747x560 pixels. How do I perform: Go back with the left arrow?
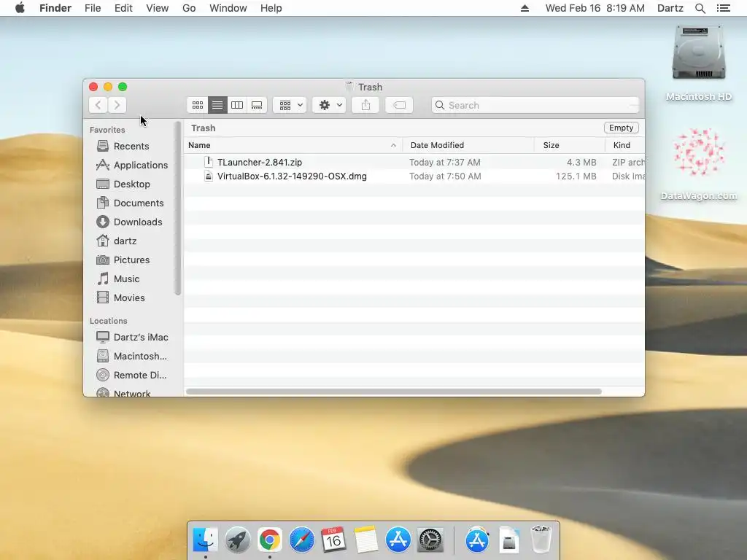pos(98,105)
